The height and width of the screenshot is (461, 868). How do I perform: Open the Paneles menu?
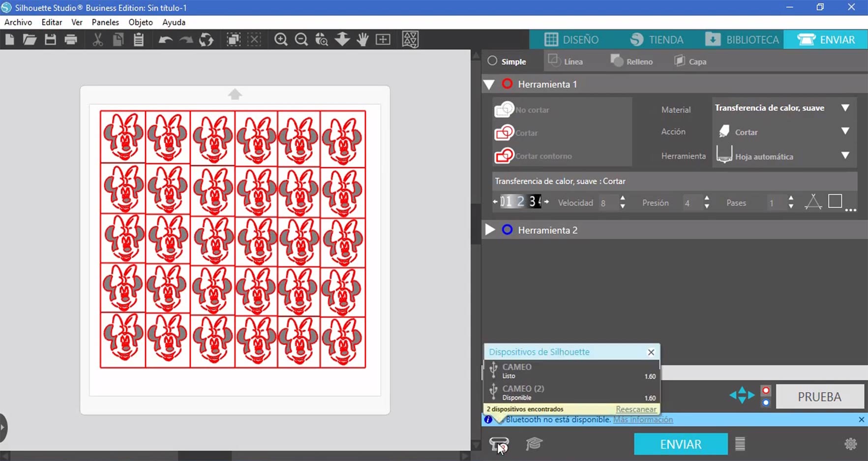click(105, 22)
